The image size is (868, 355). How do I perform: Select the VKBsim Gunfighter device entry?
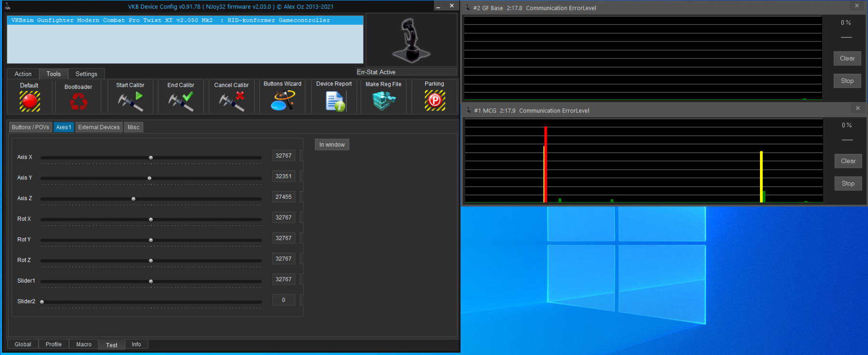pyautogui.click(x=185, y=20)
